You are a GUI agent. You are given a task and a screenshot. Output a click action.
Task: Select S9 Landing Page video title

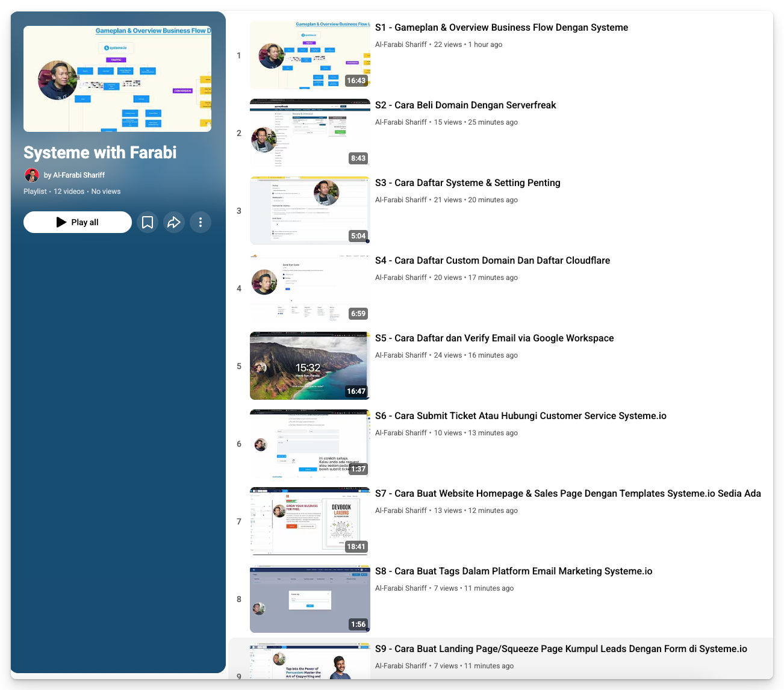click(x=561, y=649)
